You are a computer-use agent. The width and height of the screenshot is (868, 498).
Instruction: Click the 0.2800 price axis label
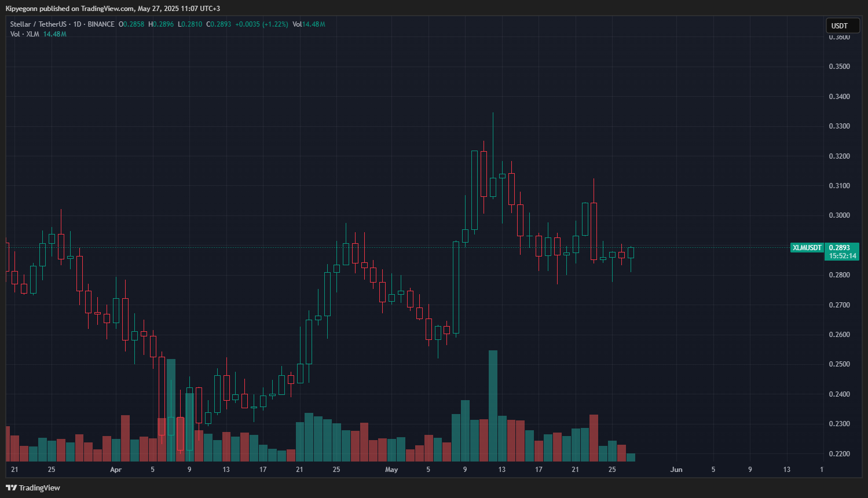[840, 275]
